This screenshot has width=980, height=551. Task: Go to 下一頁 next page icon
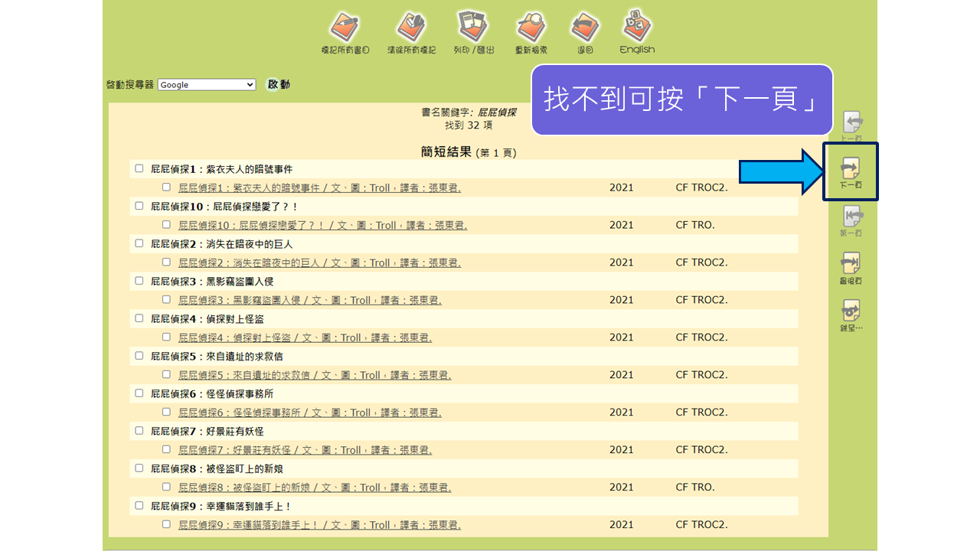(851, 173)
